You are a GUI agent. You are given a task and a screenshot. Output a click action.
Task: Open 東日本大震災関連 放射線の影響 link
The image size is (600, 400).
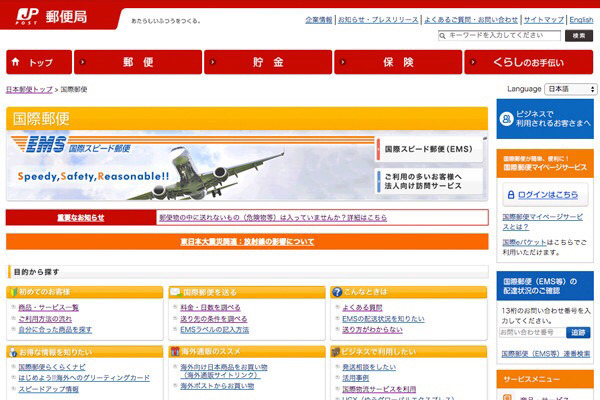[247, 242]
